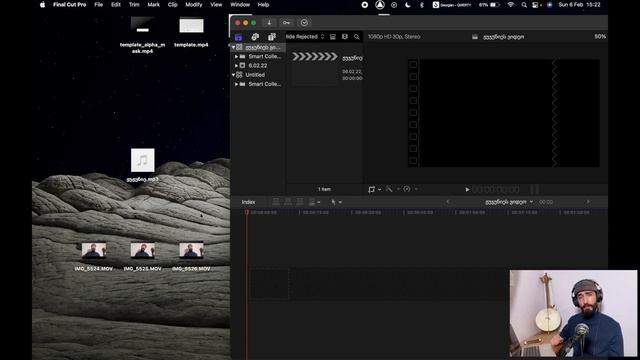Open the Help menu

tap(263, 5)
